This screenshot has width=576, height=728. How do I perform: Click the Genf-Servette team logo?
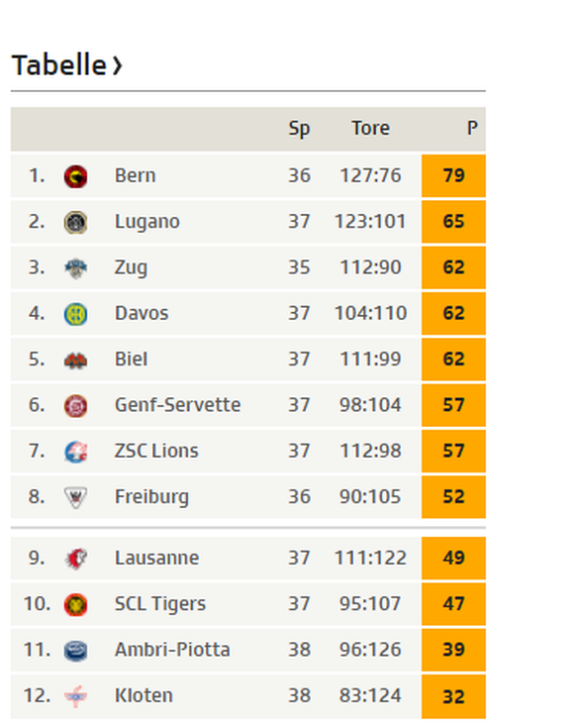(x=75, y=406)
